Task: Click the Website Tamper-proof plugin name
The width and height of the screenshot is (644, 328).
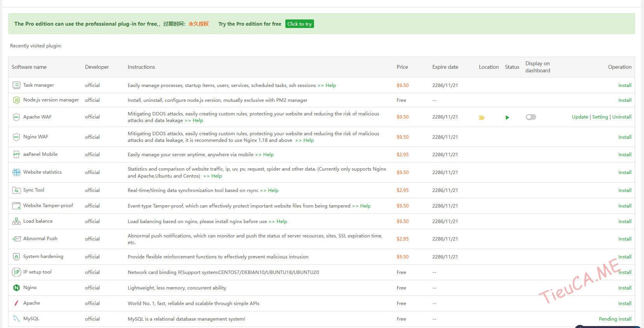Action: pos(48,206)
